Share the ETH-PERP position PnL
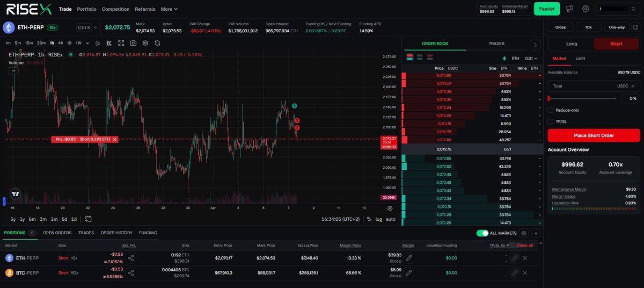 131,258
